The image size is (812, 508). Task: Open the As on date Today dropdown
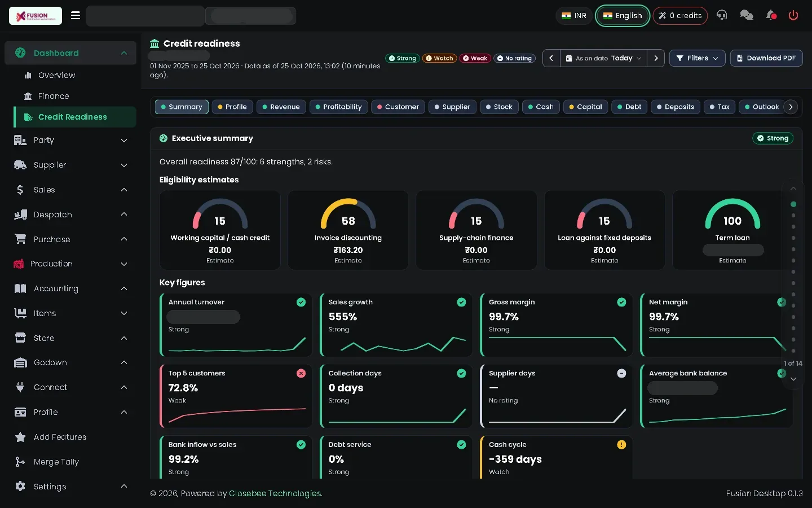click(x=603, y=58)
